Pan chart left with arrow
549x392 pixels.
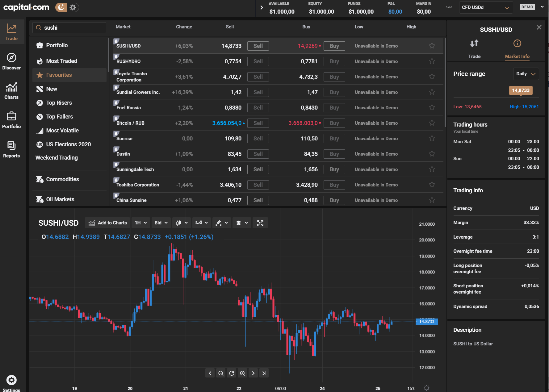coord(210,373)
